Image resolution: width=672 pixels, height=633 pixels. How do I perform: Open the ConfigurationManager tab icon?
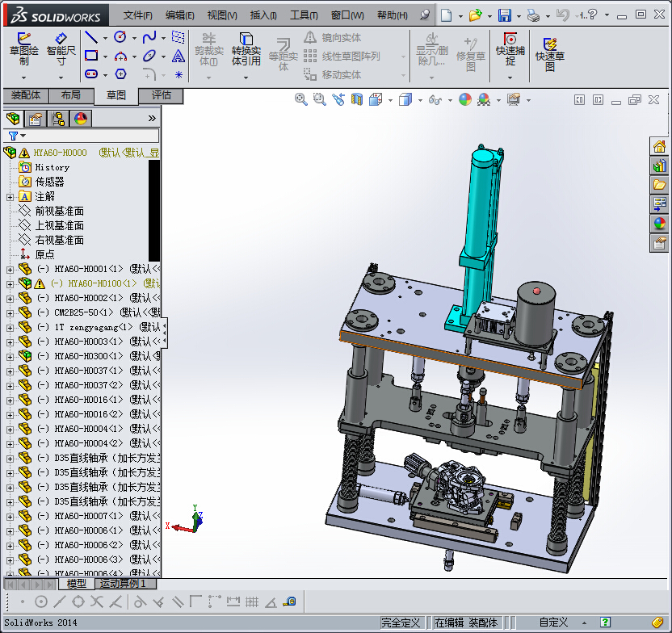point(58,119)
